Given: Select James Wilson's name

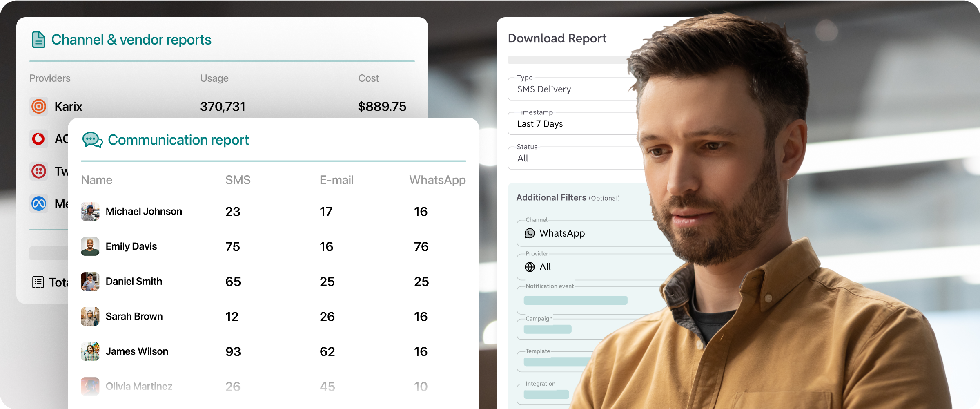Looking at the screenshot, I should [x=137, y=351].
